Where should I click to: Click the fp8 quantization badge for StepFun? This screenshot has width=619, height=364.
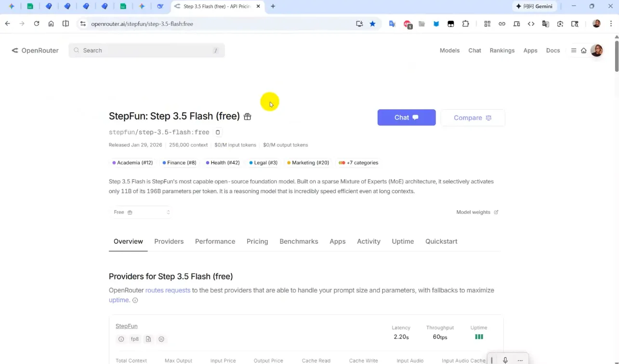pyautogui.click(x=134, y=338)
